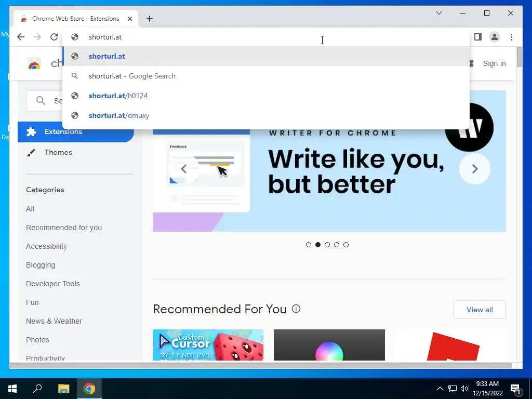Select the All category
The image size is (532, 399).
point(30,209)
